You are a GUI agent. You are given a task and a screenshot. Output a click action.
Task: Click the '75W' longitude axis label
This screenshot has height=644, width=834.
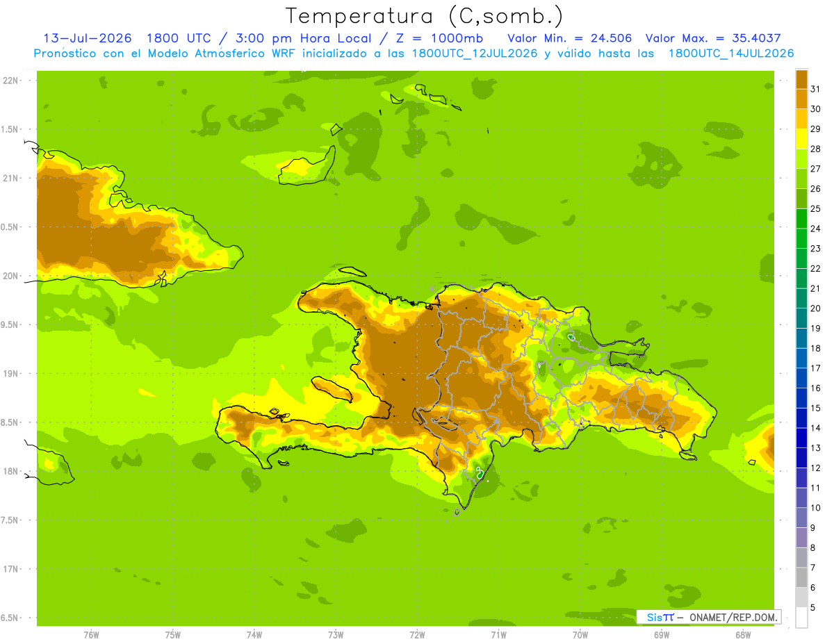(x=173, y=634)
